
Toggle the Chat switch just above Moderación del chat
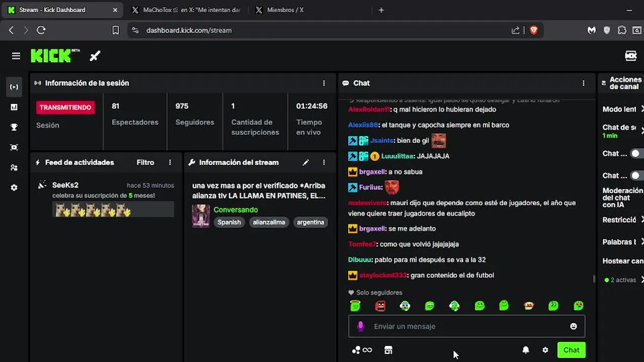coord(637,175)
